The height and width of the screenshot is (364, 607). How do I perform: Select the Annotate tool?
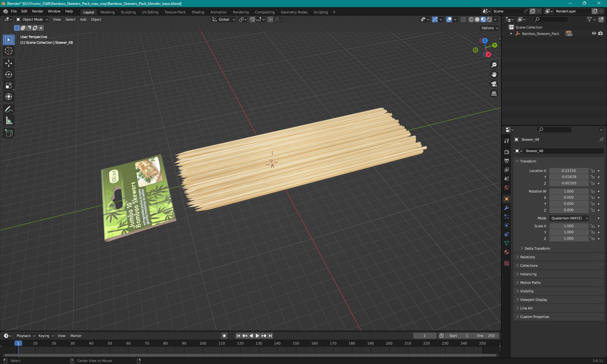click(9, 110)
